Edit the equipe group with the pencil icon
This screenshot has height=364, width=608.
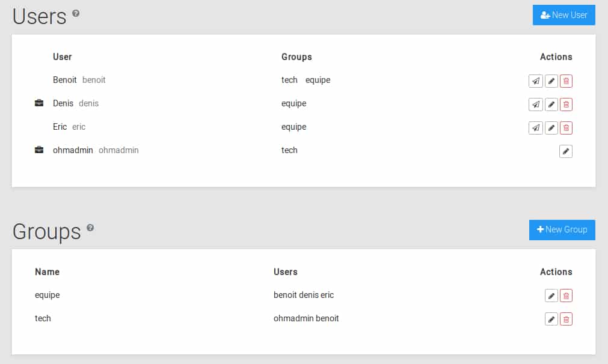(x=551, y=296)
